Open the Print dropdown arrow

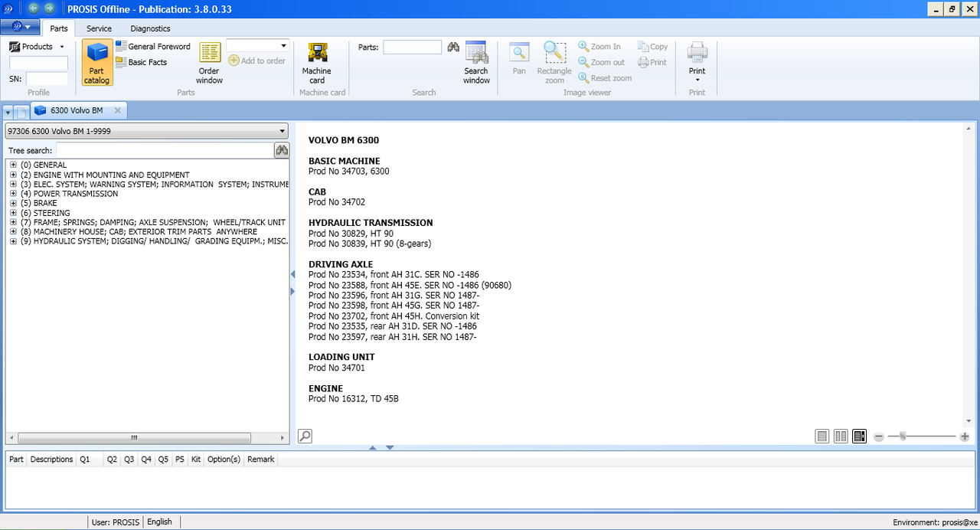[x=697, y=80]
